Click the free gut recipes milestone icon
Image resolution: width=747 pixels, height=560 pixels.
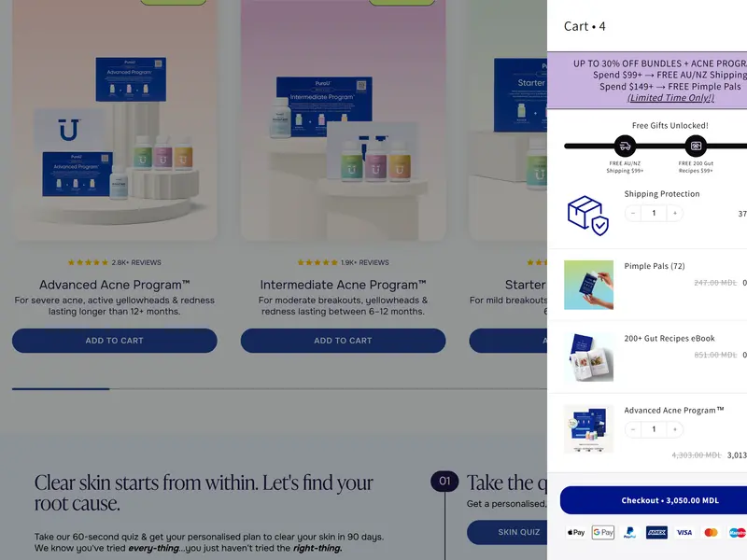[x=696, y=147]
